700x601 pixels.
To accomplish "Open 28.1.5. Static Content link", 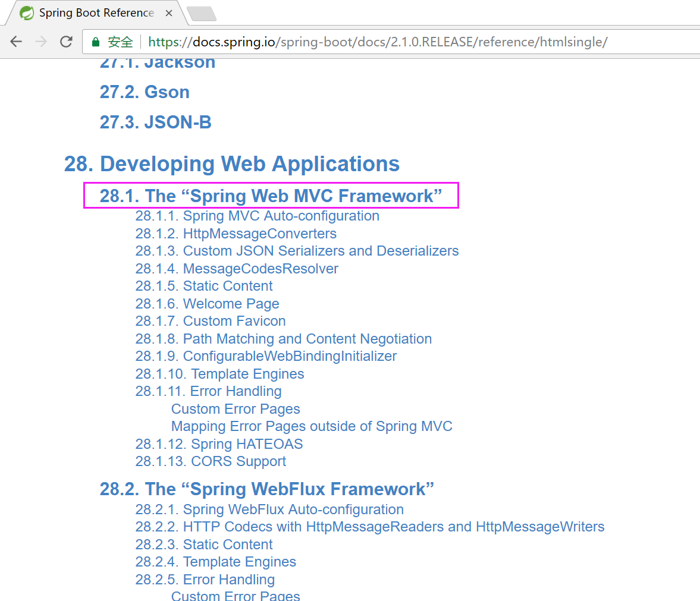I will click(203, 286).
